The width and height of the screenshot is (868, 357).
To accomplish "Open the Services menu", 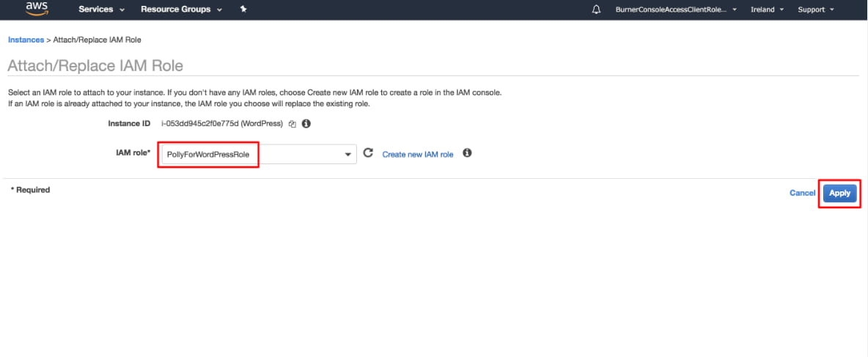I will (x=101, y=10).
